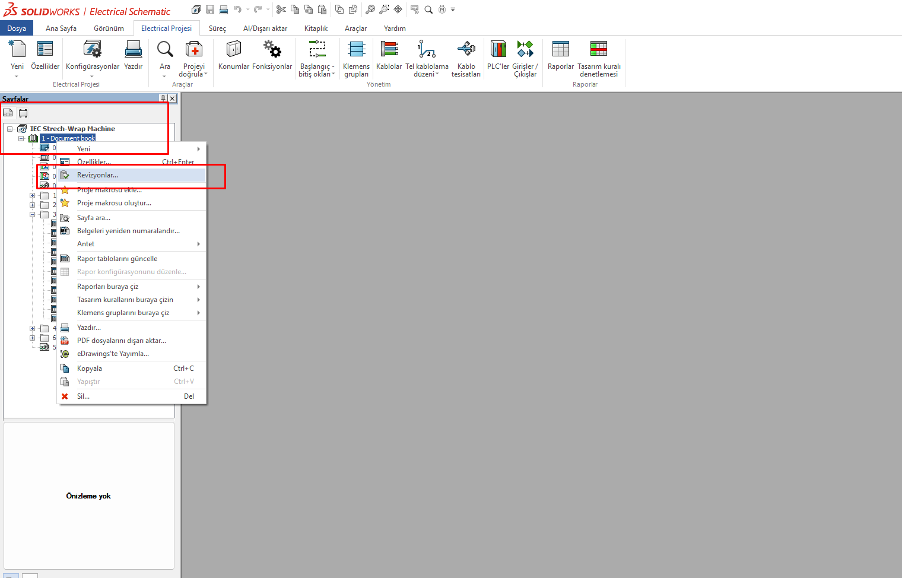Collapse the IFC Strech-Wrap Machine tree node

(x=8, y=129)
